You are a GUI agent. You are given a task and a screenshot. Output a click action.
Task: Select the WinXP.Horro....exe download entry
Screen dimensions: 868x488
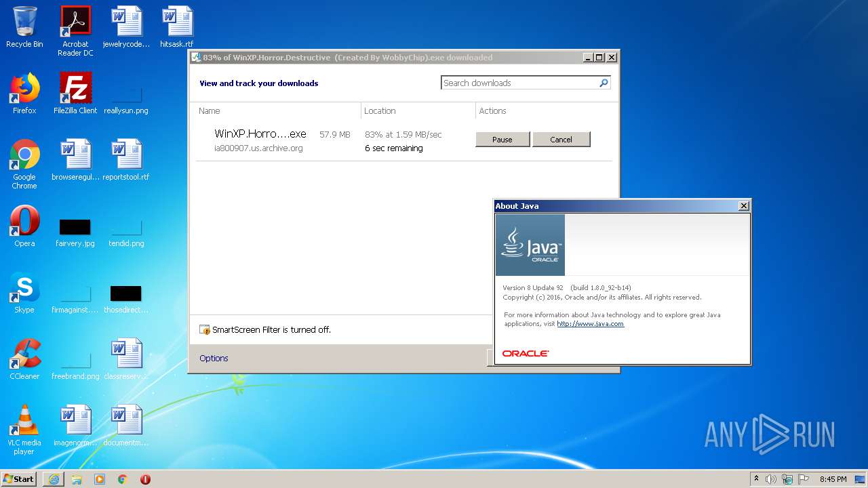point(260,134)
